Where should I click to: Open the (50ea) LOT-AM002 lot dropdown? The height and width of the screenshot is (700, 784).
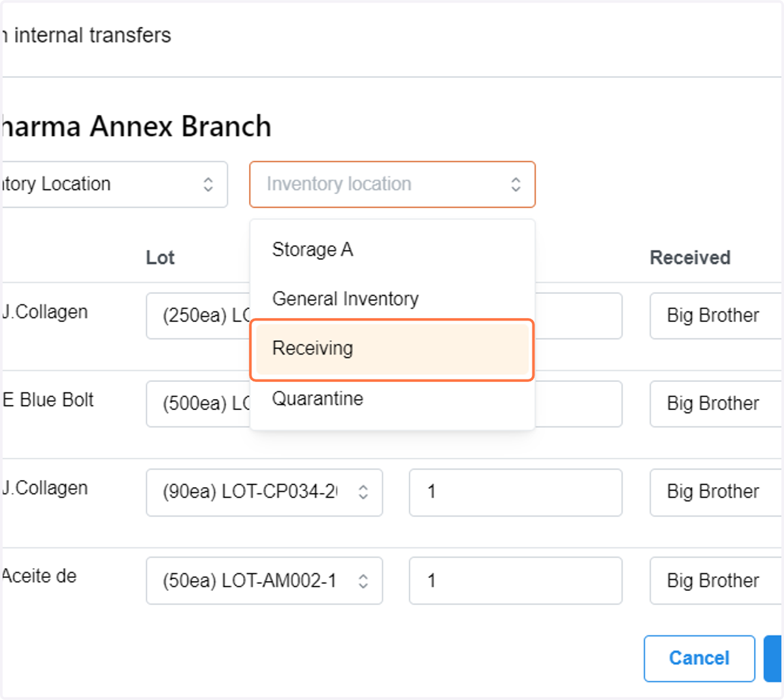tap(264, 581)
